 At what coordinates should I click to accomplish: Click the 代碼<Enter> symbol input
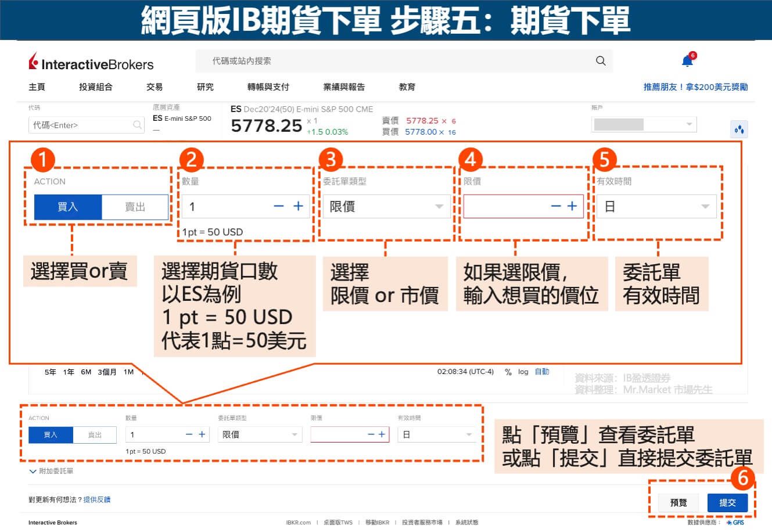(86, 125)
